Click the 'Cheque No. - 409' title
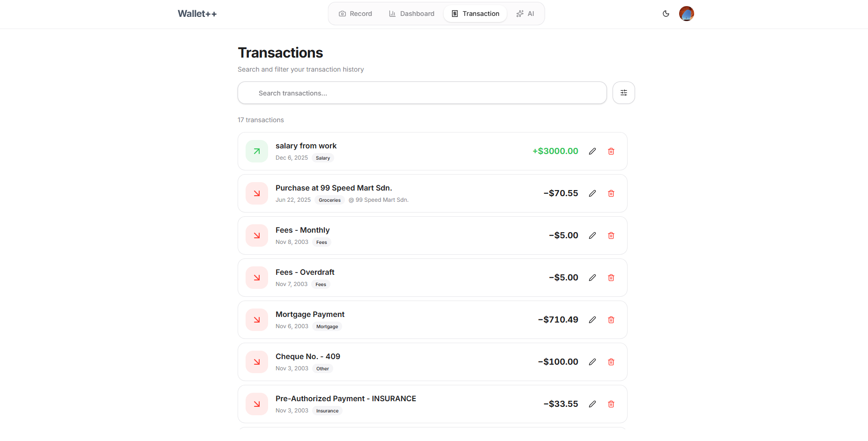The image size is (868, 441). [308, 357]
